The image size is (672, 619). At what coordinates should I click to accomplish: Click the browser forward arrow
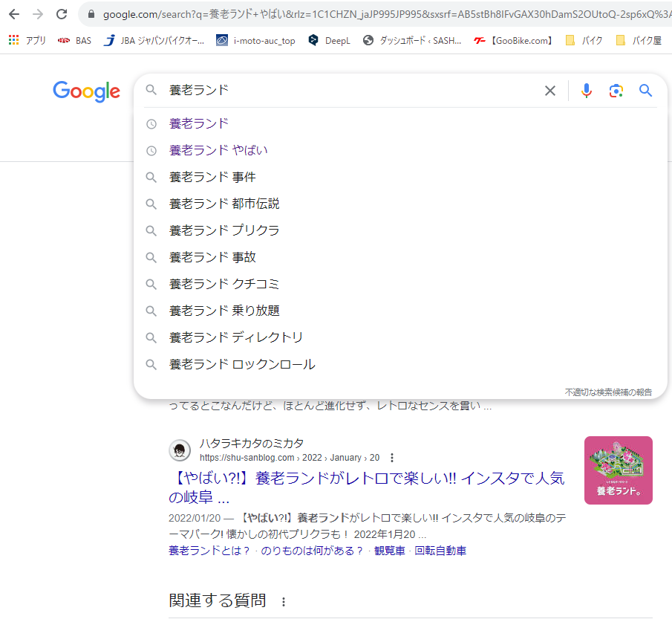pos(38,14)
